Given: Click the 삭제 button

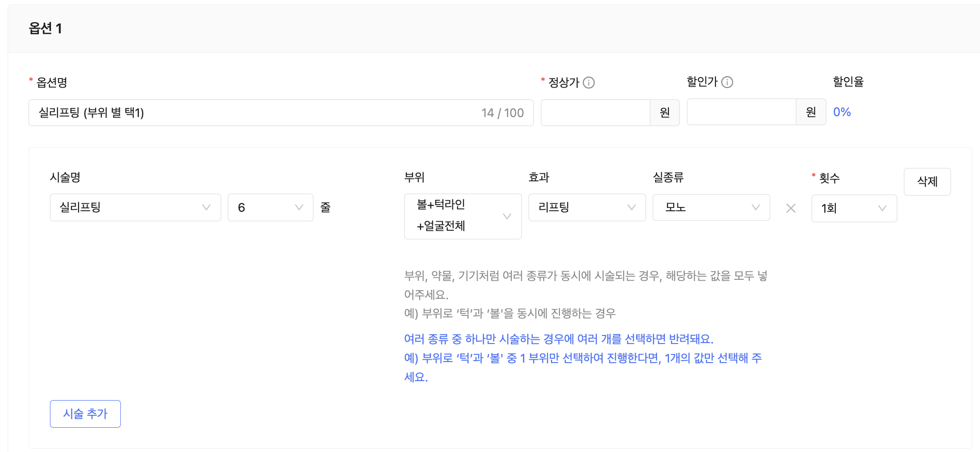Looking at the screenshot, I should [x=927, y=181].
